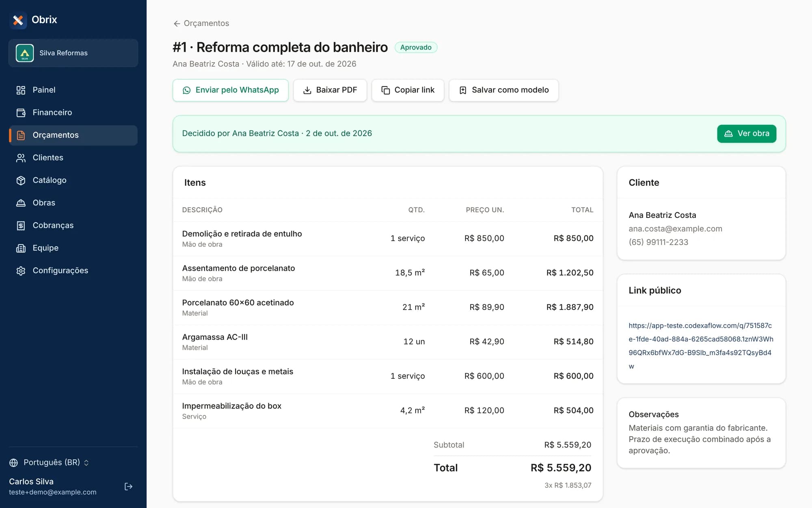
Task: Click the WhatsApp icon in the send button
Action: click(187, 90)
